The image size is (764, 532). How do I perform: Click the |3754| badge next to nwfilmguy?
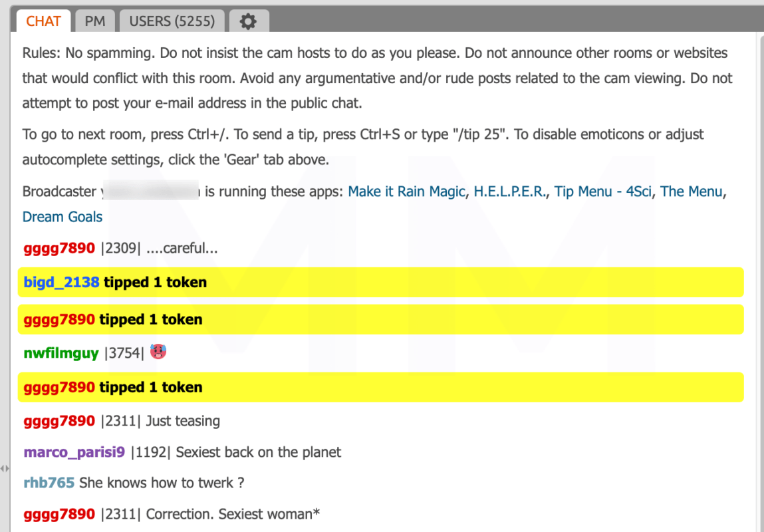[x=124, y=352]
